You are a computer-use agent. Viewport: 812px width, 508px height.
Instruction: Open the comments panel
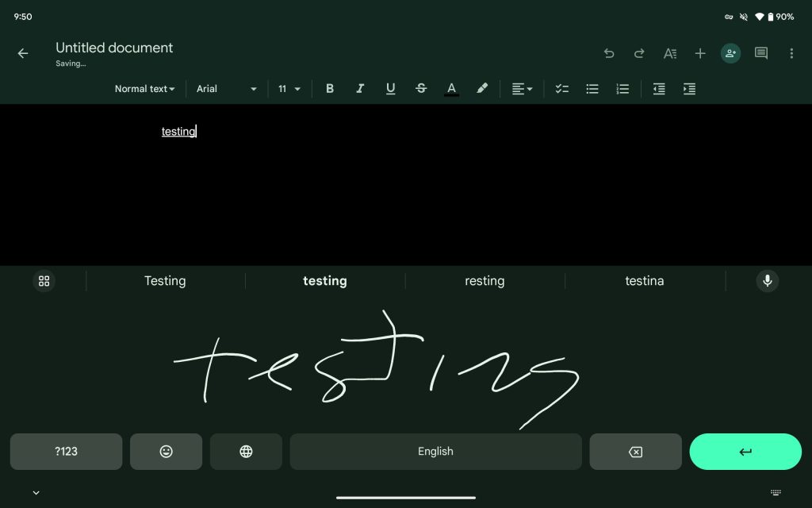pyautogui.click(x=761, y=53)
